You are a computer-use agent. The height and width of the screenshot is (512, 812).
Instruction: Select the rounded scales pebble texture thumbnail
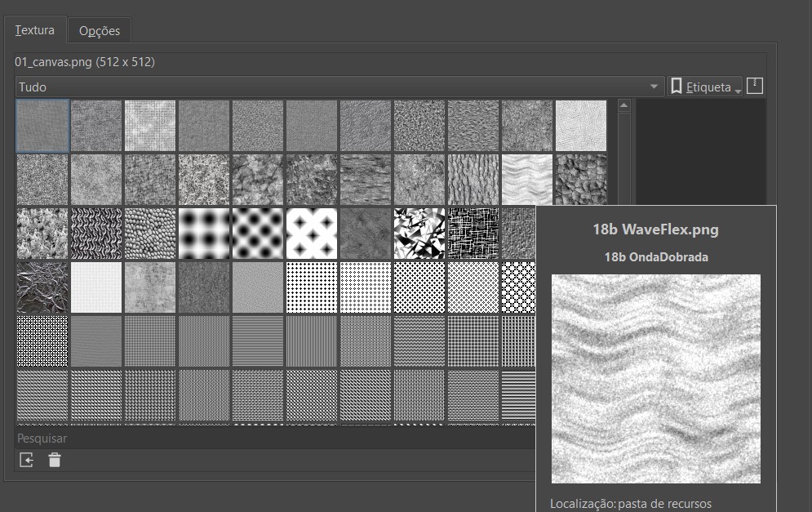click(x=150, y=234)
